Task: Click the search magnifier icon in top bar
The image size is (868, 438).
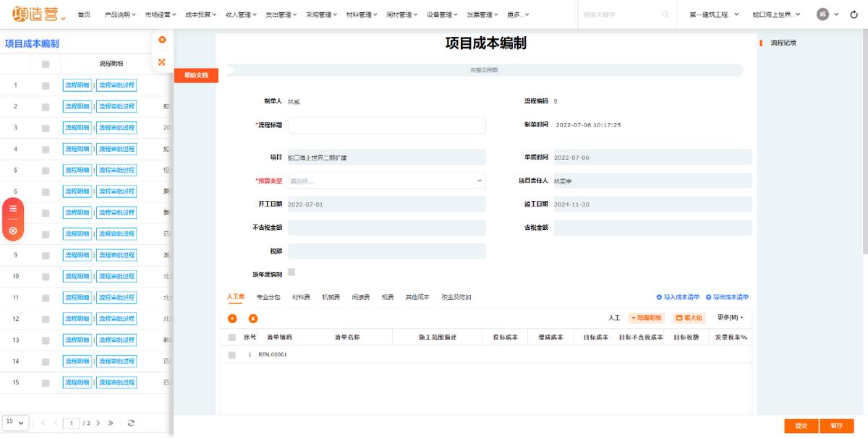Action: pyautogui.click(x=665, y=13)
